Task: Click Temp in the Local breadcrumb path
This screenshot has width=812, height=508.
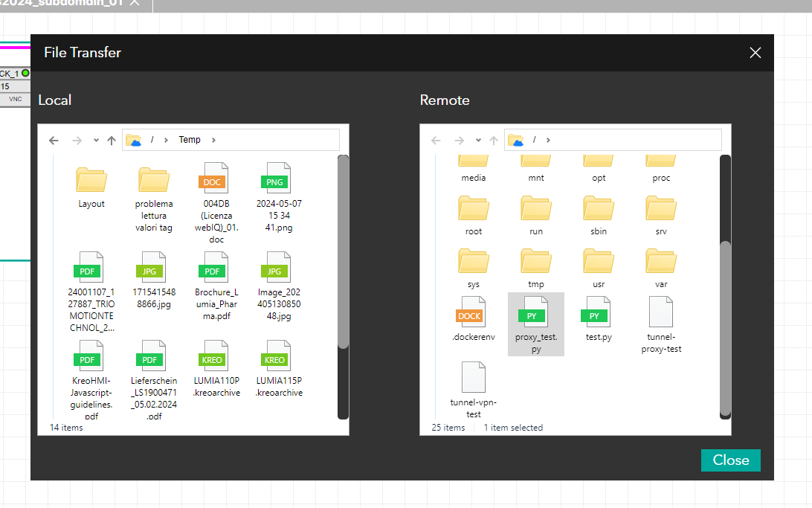Action: (x=190, y=140)
